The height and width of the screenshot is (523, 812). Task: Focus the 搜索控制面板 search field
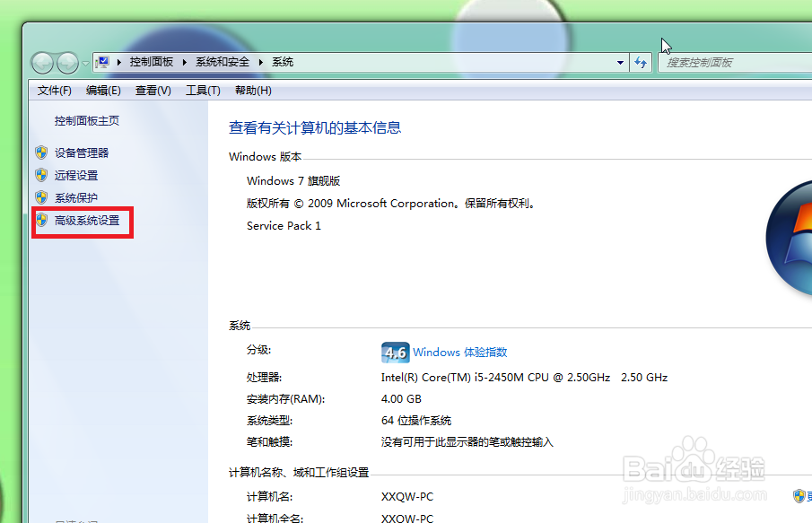pos(735,63)
